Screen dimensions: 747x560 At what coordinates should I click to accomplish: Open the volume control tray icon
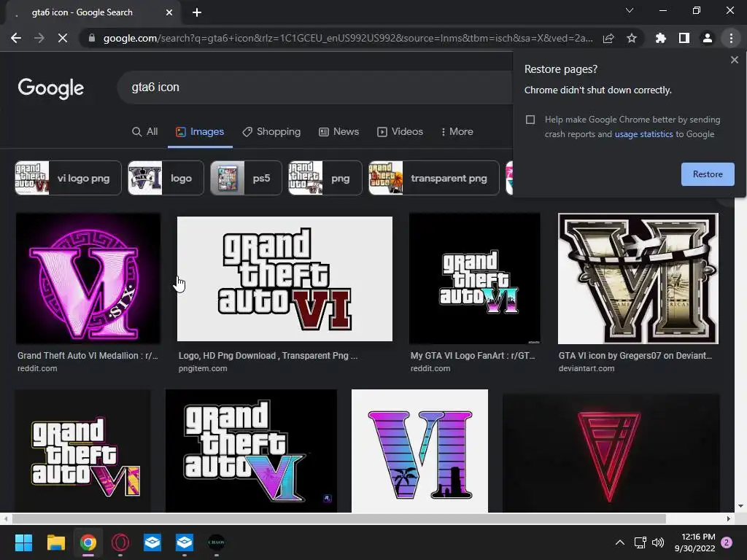(x=658, y=542)
